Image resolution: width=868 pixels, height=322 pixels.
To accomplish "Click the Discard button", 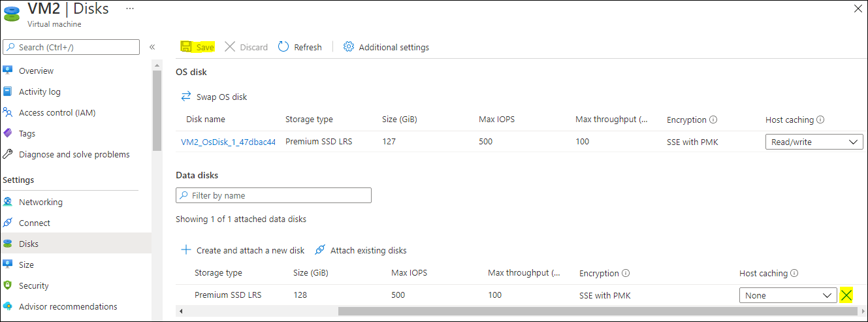I will (x=246, y=47).
